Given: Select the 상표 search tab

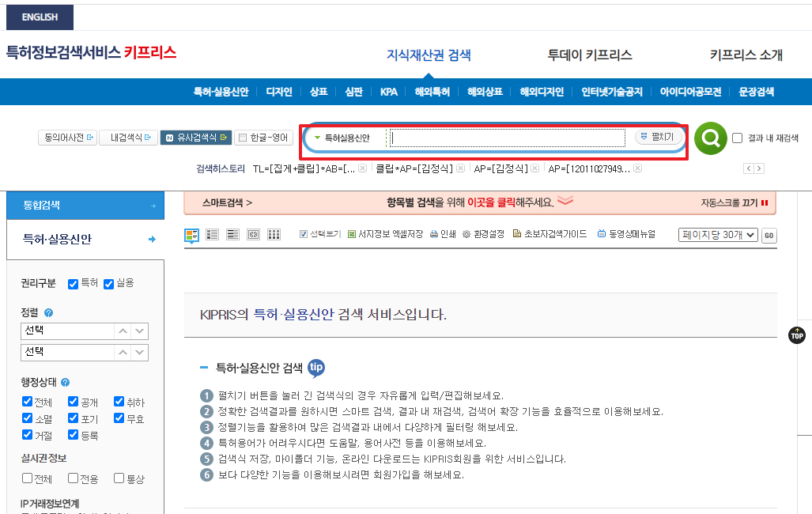Looking at the screenshot, I should tap(319, 92).
